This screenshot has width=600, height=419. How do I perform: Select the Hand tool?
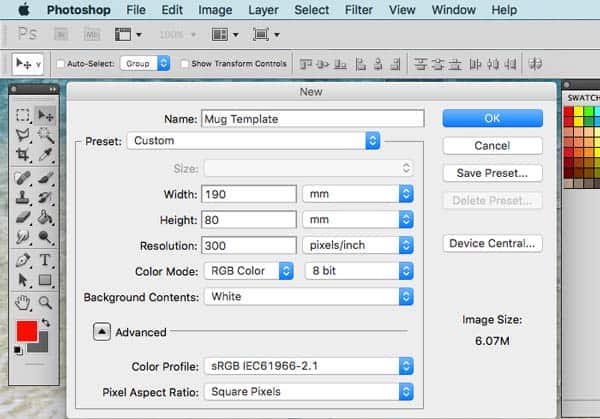[x=23, y=303]
